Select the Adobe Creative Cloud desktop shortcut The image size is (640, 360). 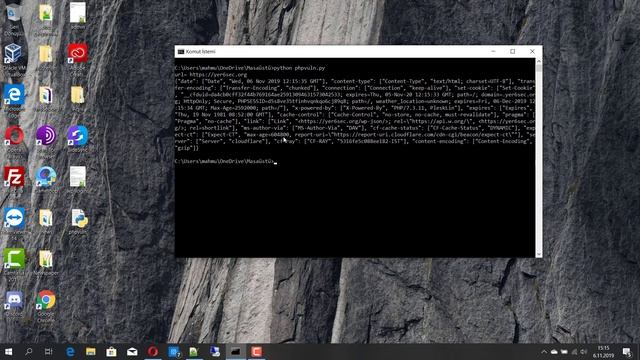(x=78, y=53)
